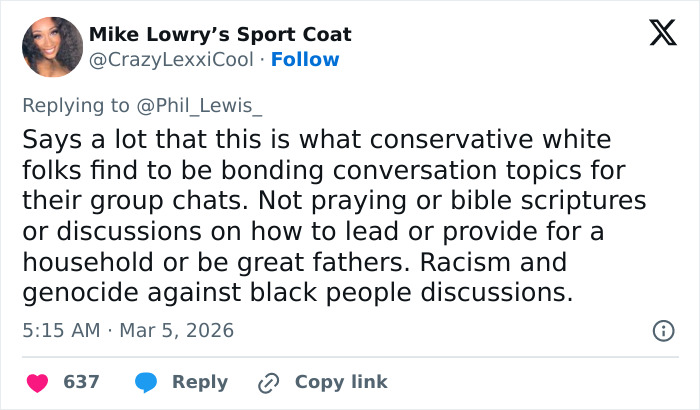Like the tweet with the heart icon
Viewport: 700px width, 410px height.
pyautogui.click(x=37, y=382)
